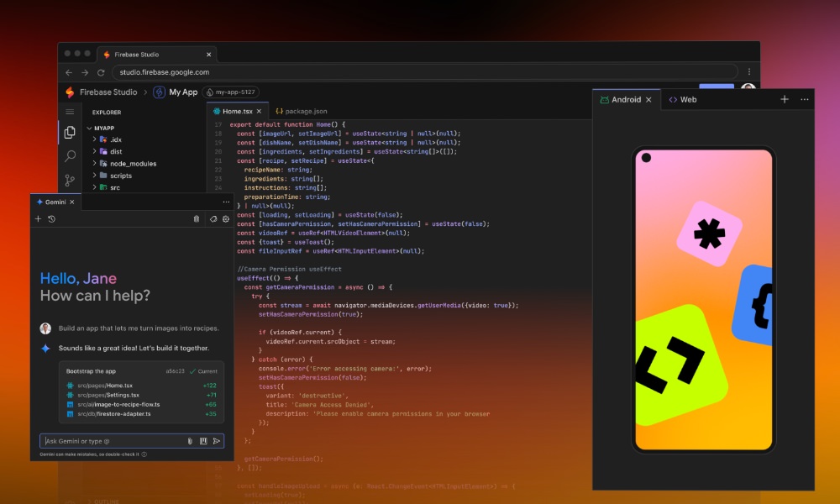Open the Search tool in the sidebar
The image size is (840, 504).
coord(70,155)
